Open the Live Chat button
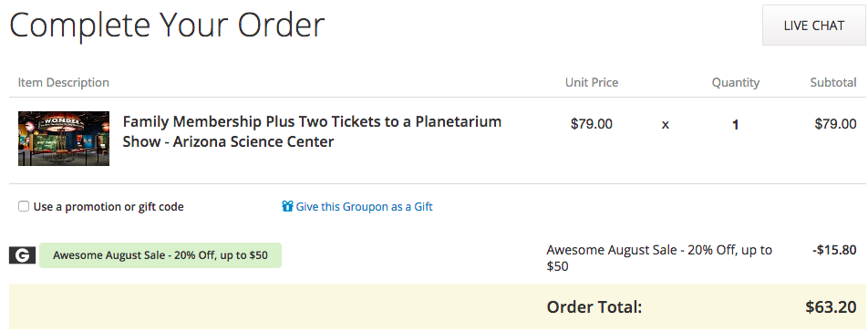The height and width of the screenshot is (332, 868). coord(813,26)
